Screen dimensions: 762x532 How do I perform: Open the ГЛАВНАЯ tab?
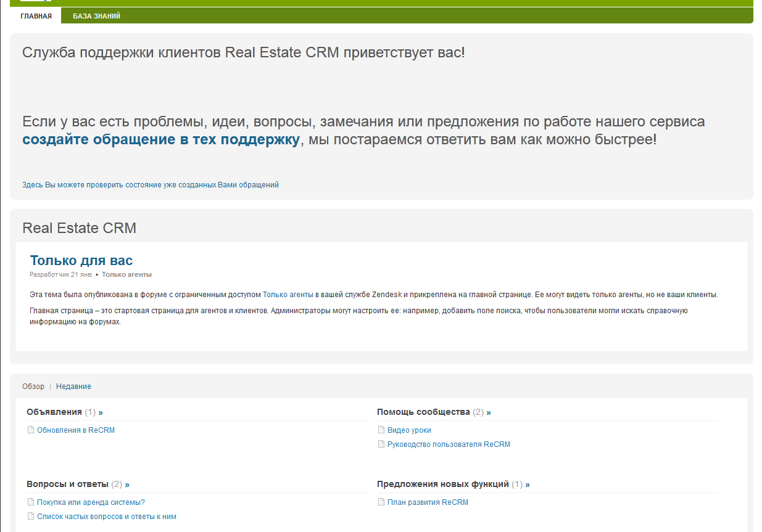pyautogui.click(x=36, y=16)
